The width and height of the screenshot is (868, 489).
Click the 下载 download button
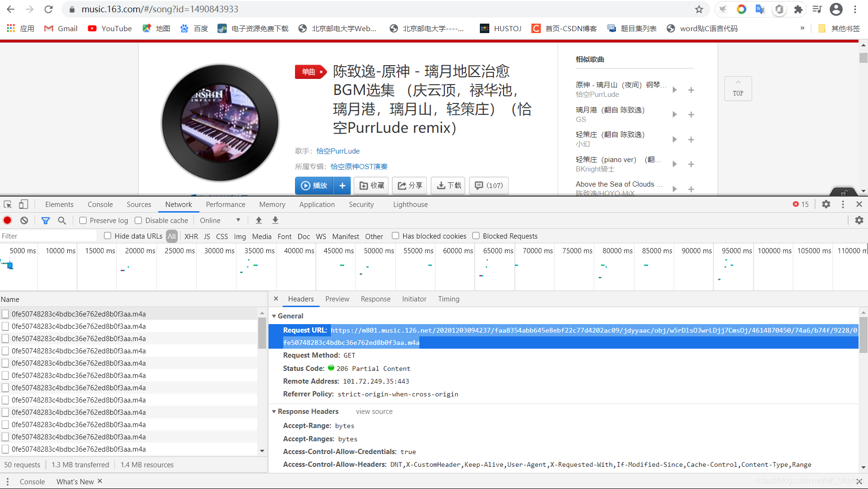tap(449, 185)
